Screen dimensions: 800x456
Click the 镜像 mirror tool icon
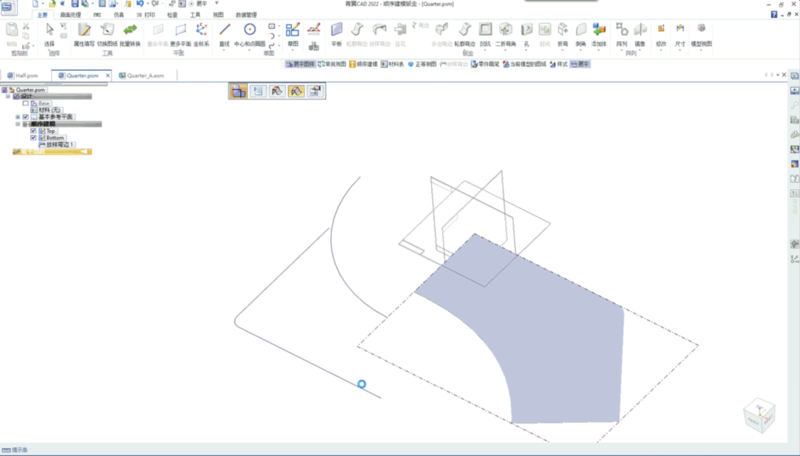pos(640,32)
